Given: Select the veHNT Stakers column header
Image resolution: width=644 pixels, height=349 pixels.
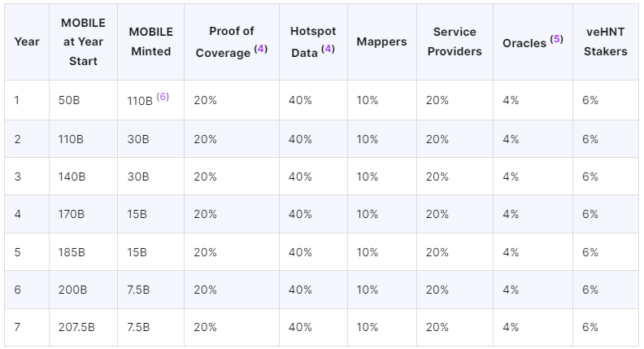Looking at the screenshot, I should [606, 41].
